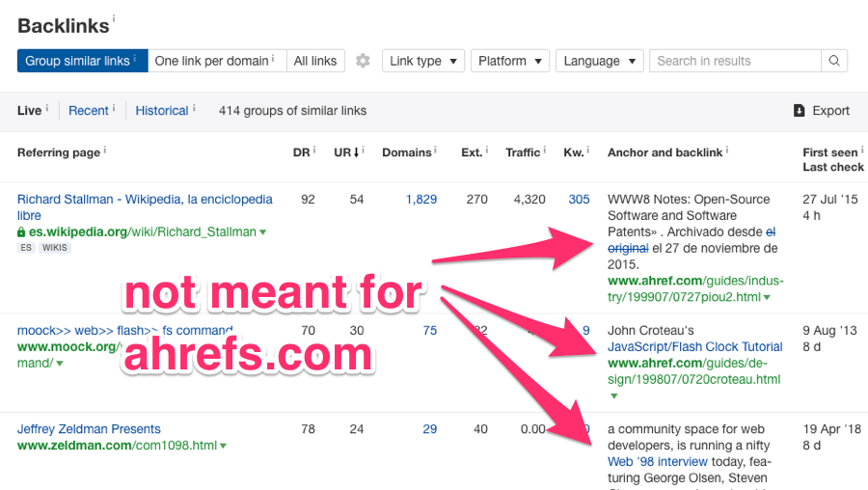Screen dimensions: 868x490
Task: Click the '9 Aug '13' first seen date
Action: click(829, 331)
